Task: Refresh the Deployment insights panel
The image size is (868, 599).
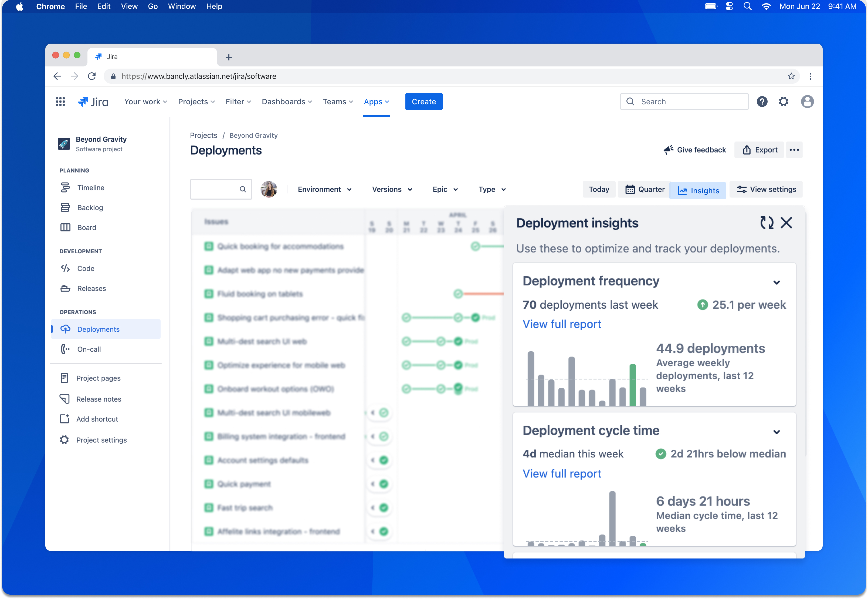Action: (x=767, y=223)
